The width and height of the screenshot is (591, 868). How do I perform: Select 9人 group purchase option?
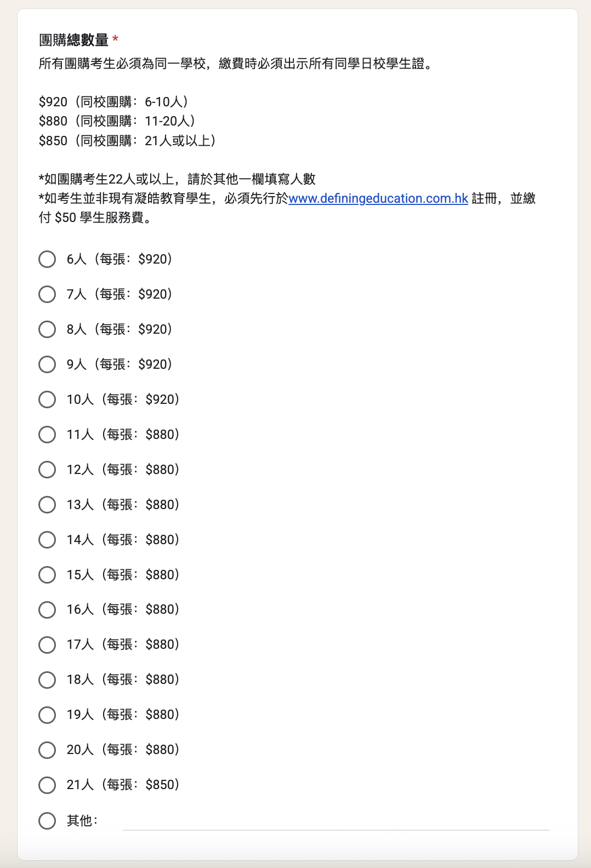(47, 364)
